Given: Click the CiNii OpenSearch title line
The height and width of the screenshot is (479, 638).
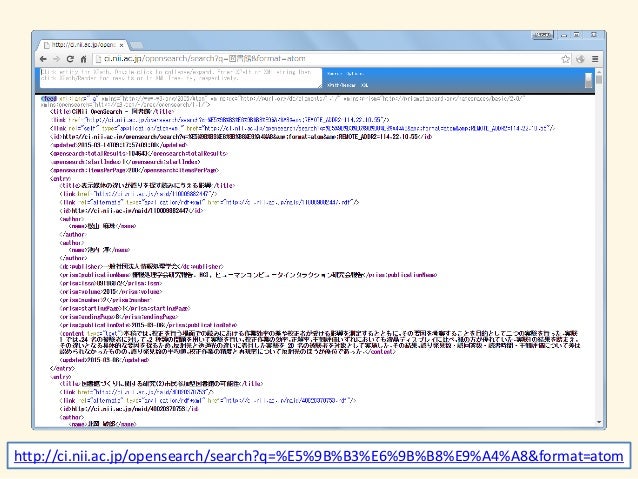Looking at the screenshot, I should coord(112,112).
